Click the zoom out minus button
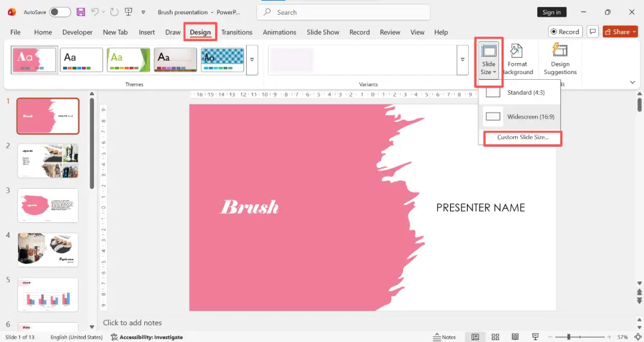The height and width of the screenshot is (342, 644). [x=552, y=337]
